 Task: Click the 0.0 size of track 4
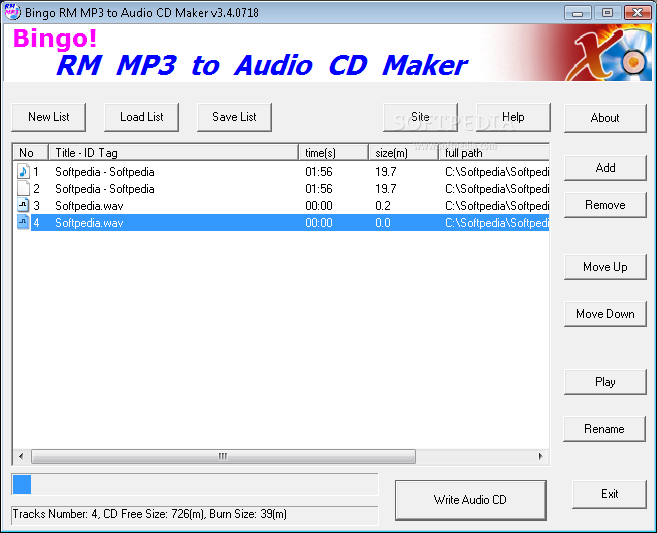point(383,223)
